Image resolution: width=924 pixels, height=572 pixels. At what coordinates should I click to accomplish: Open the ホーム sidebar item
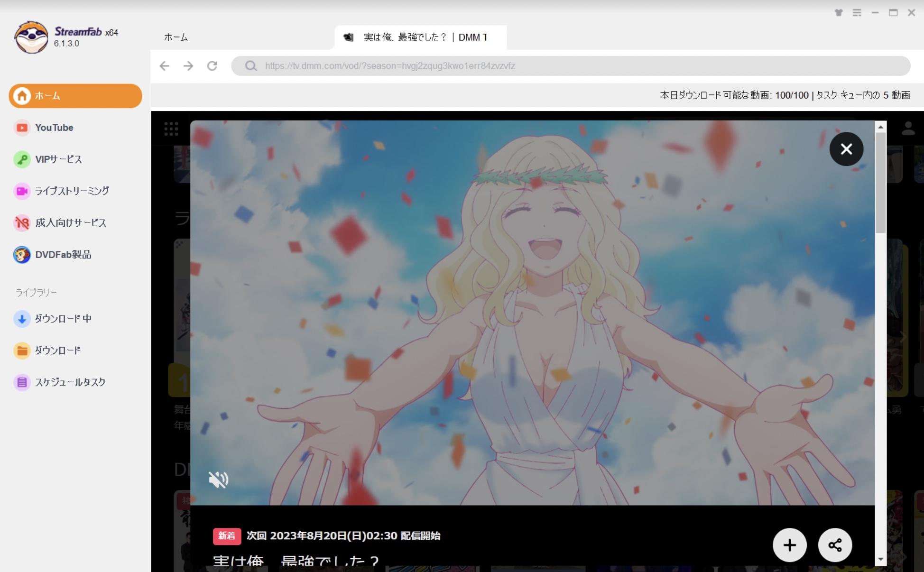[x=75, y=96]
